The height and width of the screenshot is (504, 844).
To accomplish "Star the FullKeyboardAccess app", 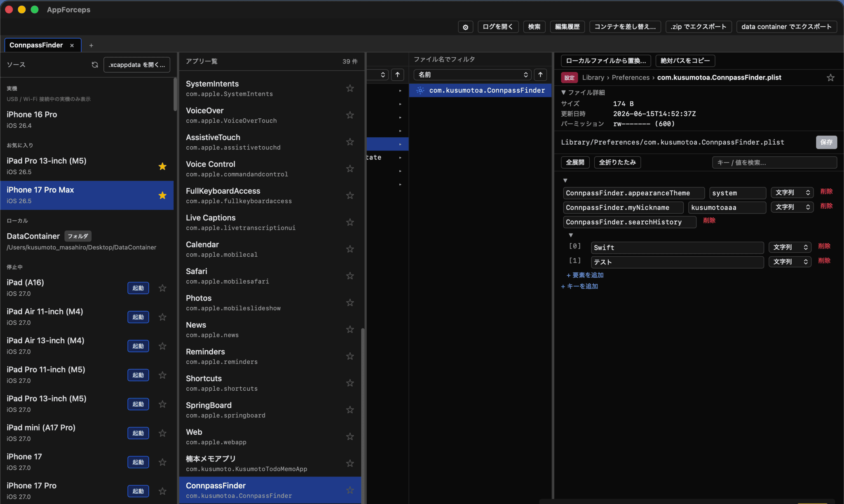I will point(350,195).
